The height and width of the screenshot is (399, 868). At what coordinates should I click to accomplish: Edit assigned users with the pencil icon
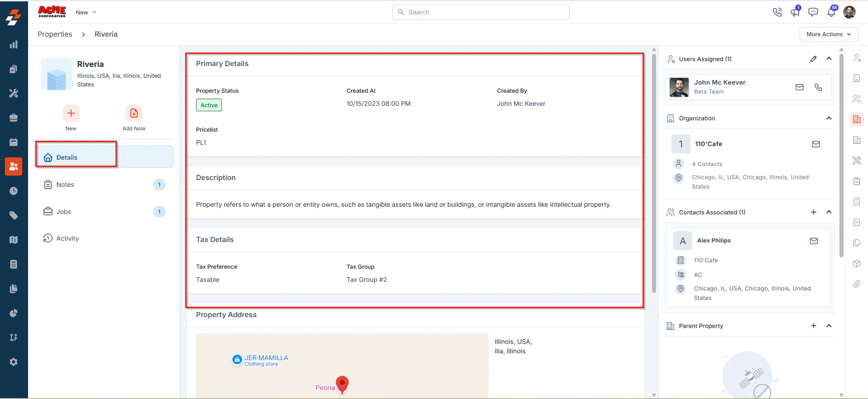coord(814,59)
